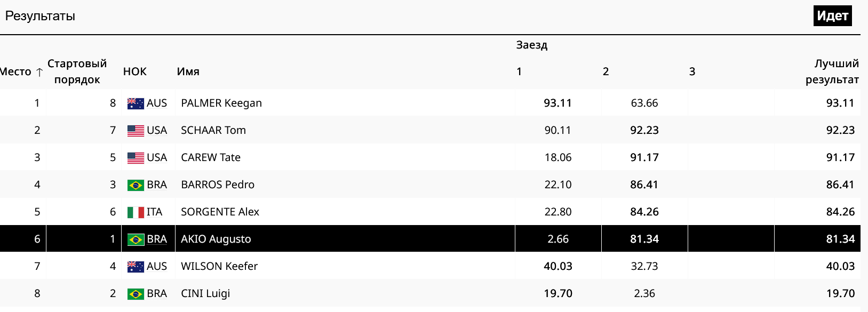Click the Brazil flag beside AKIO Augusto
Screen dimensions: 868x312
[136, 239]
